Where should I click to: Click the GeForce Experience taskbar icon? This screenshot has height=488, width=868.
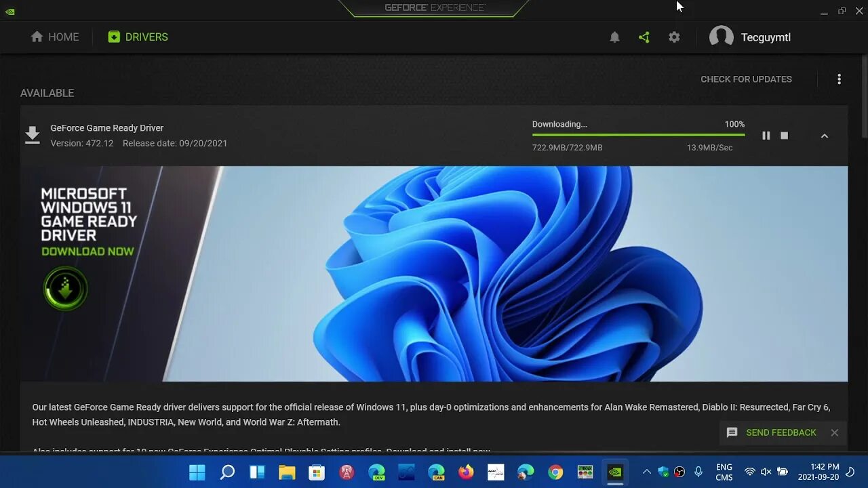click(x=615, y=472)
